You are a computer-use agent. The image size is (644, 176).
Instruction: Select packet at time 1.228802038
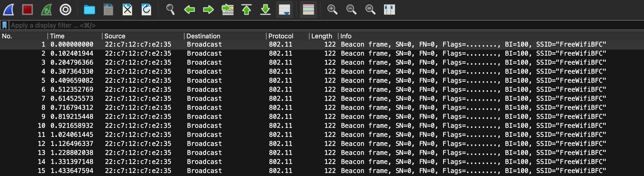click(x=322, y=153)
